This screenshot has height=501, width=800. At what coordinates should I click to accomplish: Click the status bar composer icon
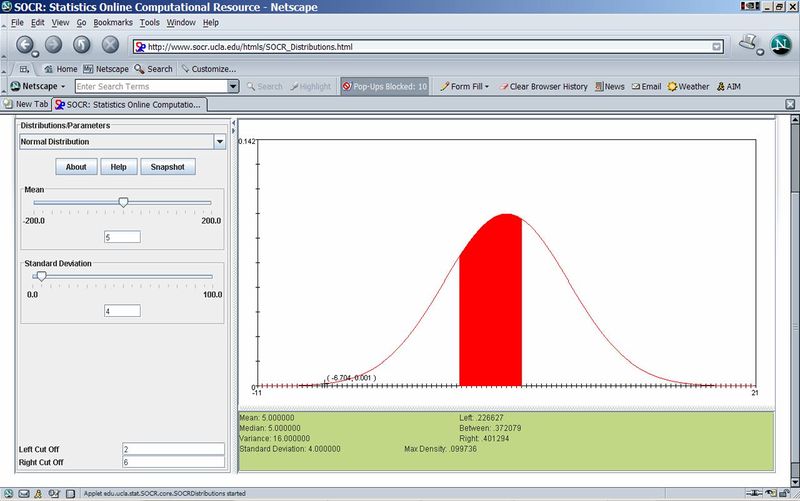coord(54,493)
